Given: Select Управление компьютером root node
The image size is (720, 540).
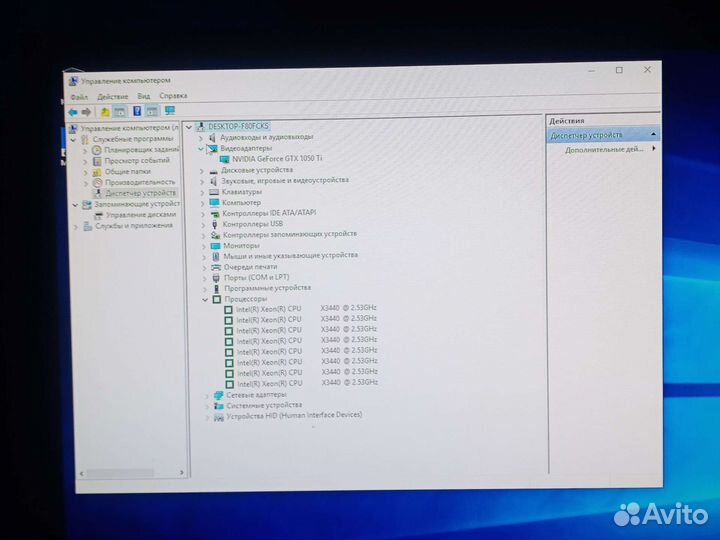Looking at the screenshot, I should pyautogui.click(x=130, y=128).
